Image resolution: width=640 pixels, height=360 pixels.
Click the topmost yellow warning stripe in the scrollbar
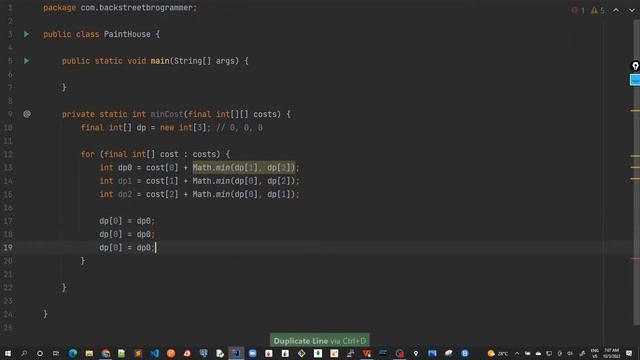635,110
